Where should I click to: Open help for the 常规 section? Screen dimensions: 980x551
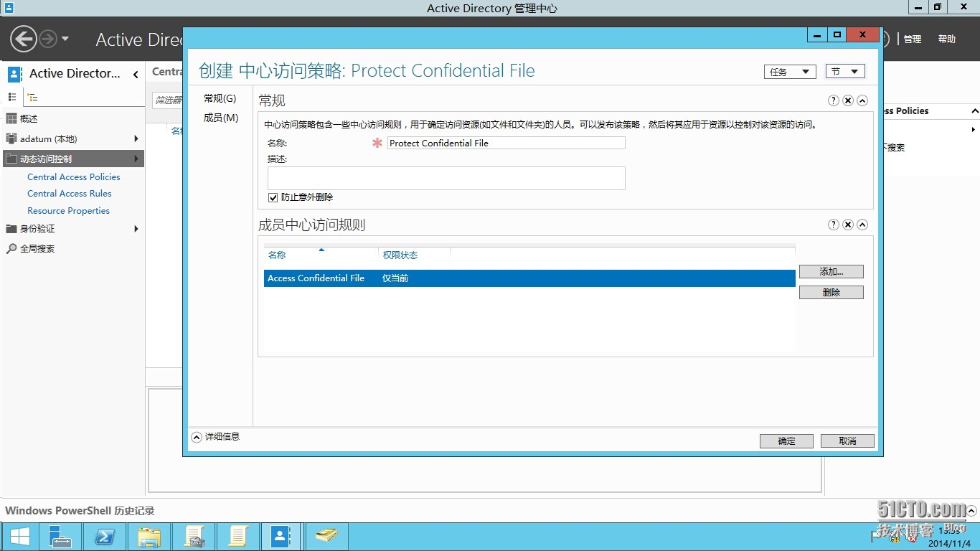834,100
